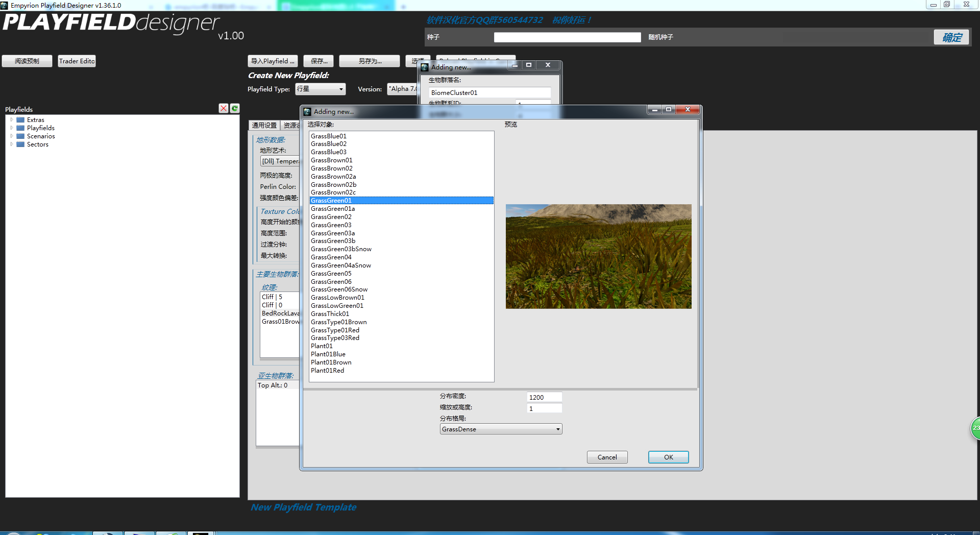This screenshot has height=535, width=980.
Task: Open the Playfield Type dropdown
Action: click(321, 89)
